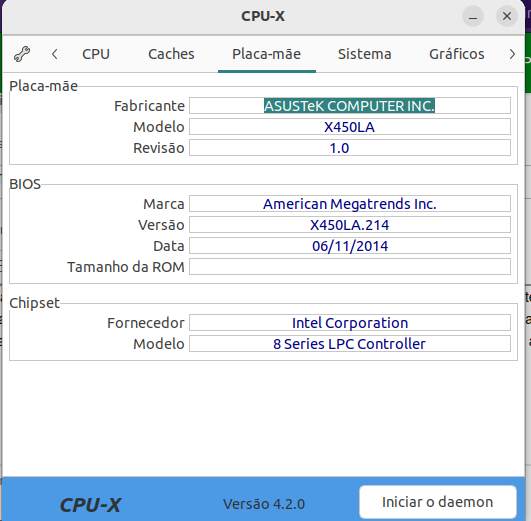531x521 pixels.
Task: Click the Fabricante field ASUSTeK COMPUTER INC.
Action: click(x=350, y=106)
